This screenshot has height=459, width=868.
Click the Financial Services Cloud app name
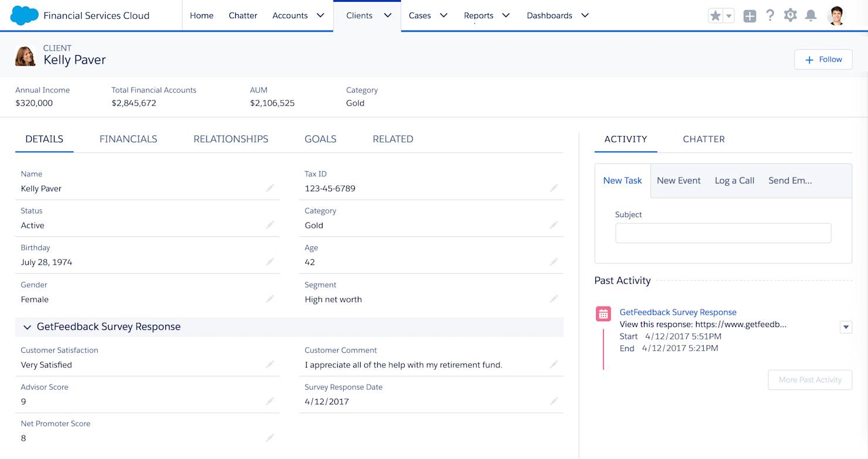pyautogui.click(x=96, y=16)
